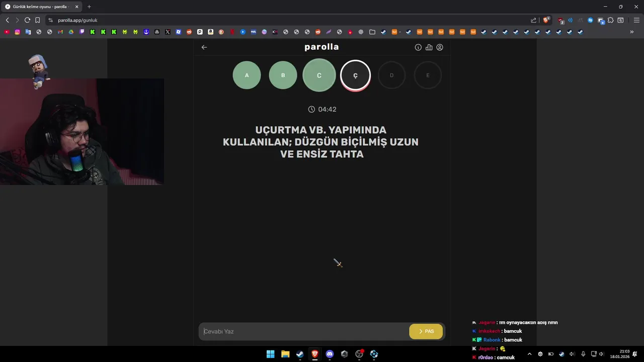Open Steam from the taskbar

coord(300,354)
